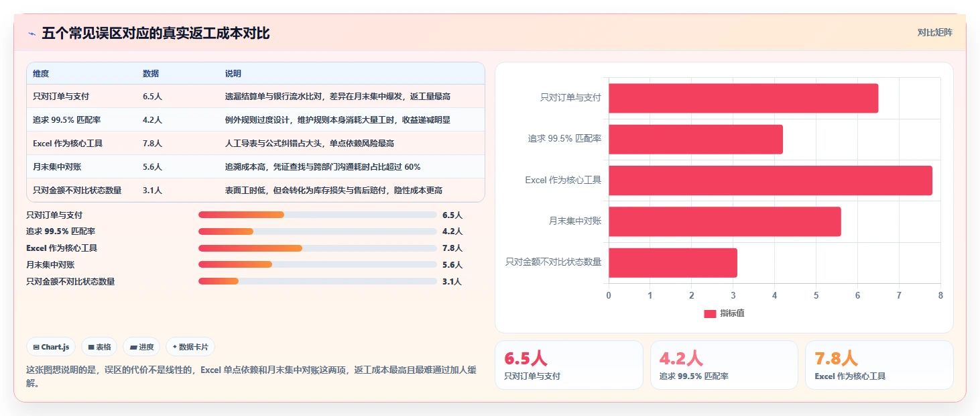
Task: Click the Excel 作为核心工具 progress bar
Action: pyautogui.click(x=318, y=248)
